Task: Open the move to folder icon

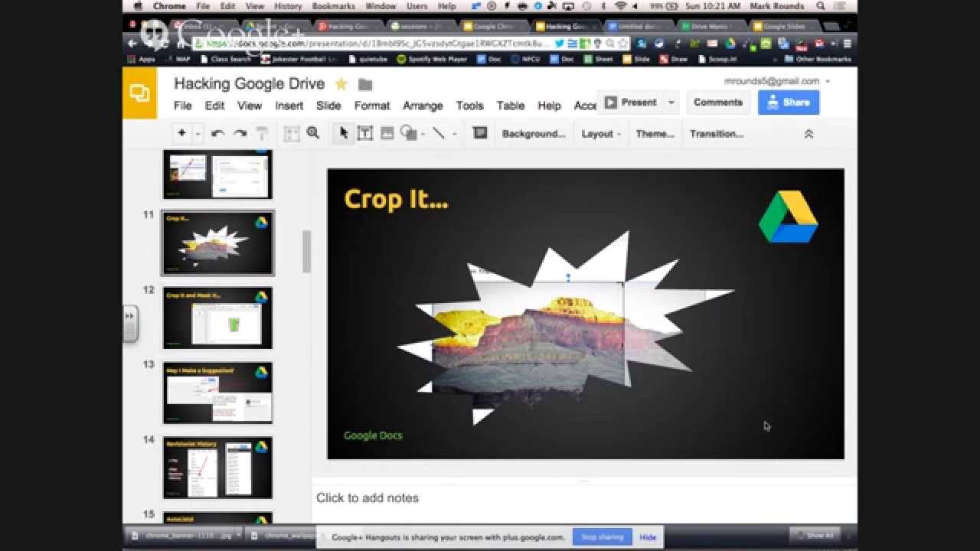Action: tap(365, 84)
